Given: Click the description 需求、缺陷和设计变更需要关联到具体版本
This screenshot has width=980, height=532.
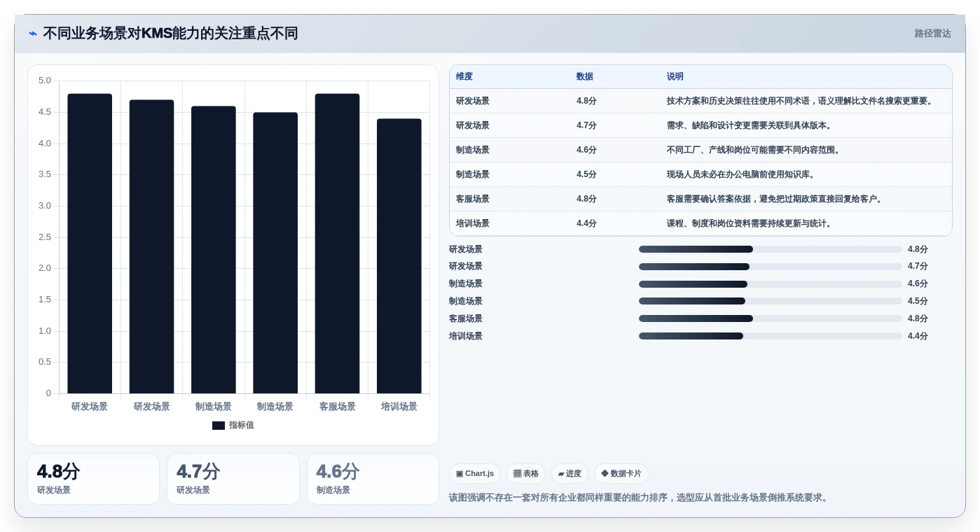Looking at the screenshot, I should point(750,125).
